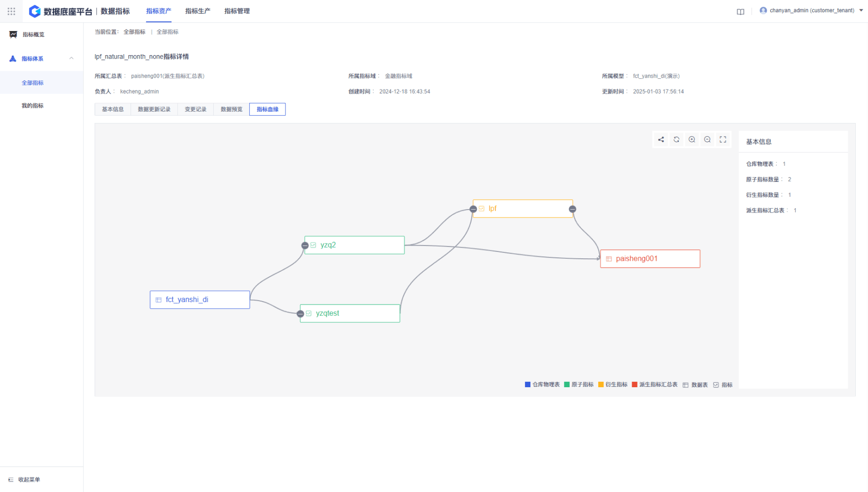868x492 pixels.
Task: Open the documentation book icon
Action: (740, 12)
